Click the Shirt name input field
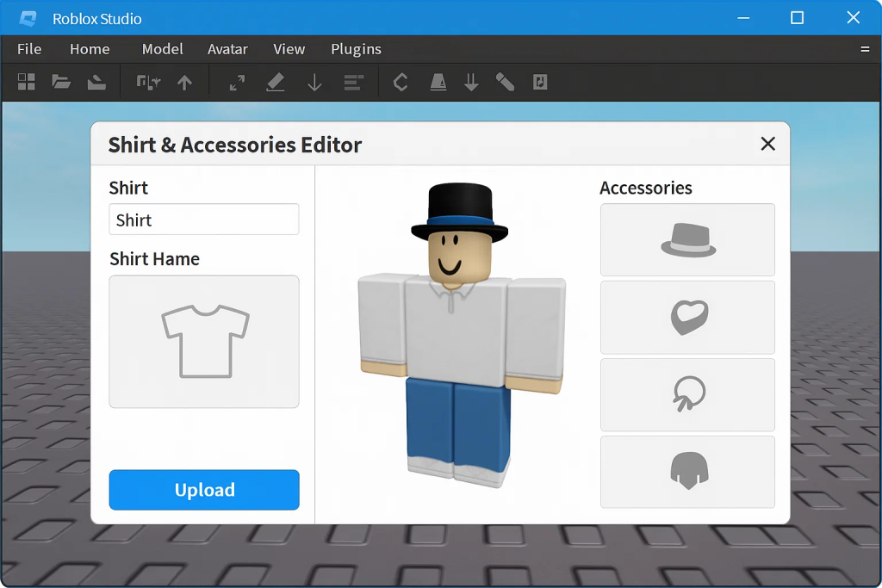The image size is (882, 588). 204,220
